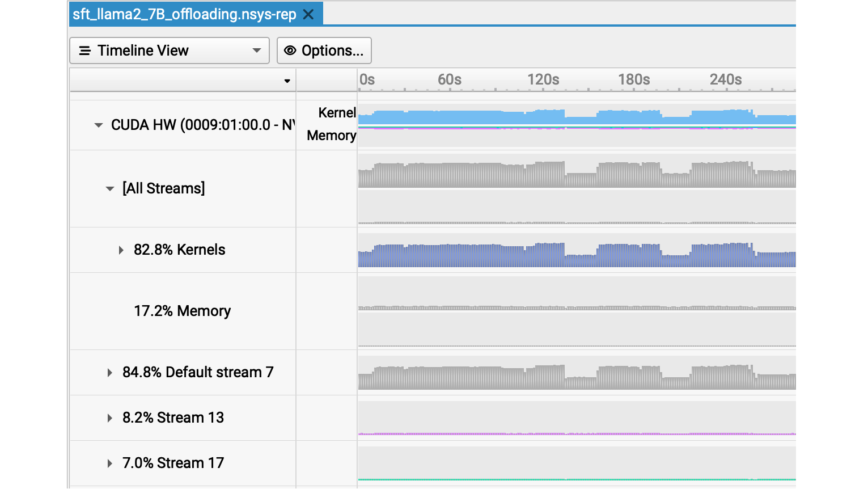Screen dimensions: 868x489
Task: Expand the 82.8% Kernels row
Action: pos(121,250)
